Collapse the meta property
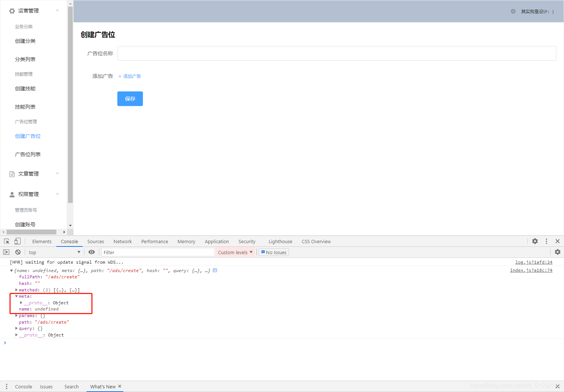Screen dimensions: 564x392 coord(16,296)
